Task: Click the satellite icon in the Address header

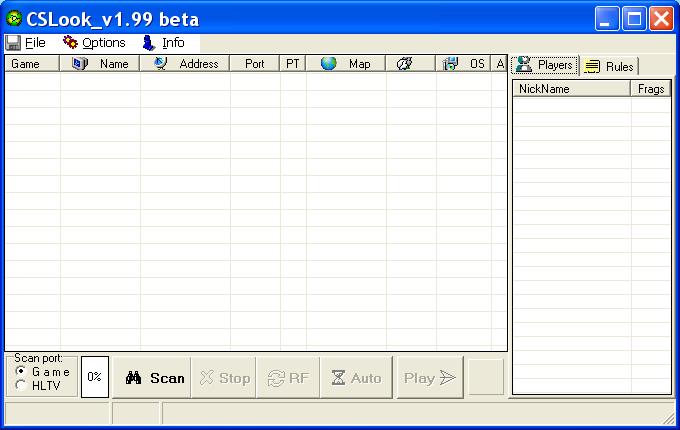Action: (x=160, y=63)
